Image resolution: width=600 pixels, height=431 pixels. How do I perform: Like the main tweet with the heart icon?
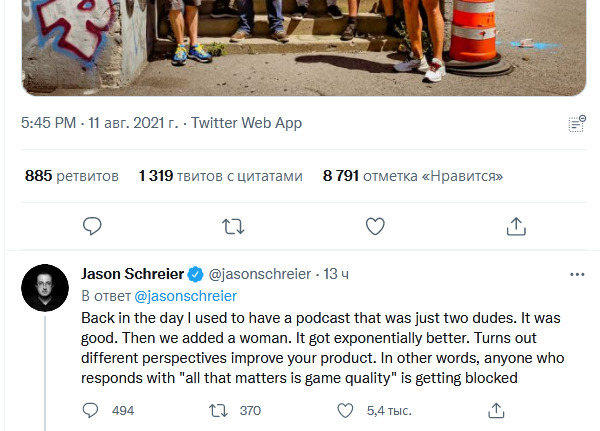(375, 226)
